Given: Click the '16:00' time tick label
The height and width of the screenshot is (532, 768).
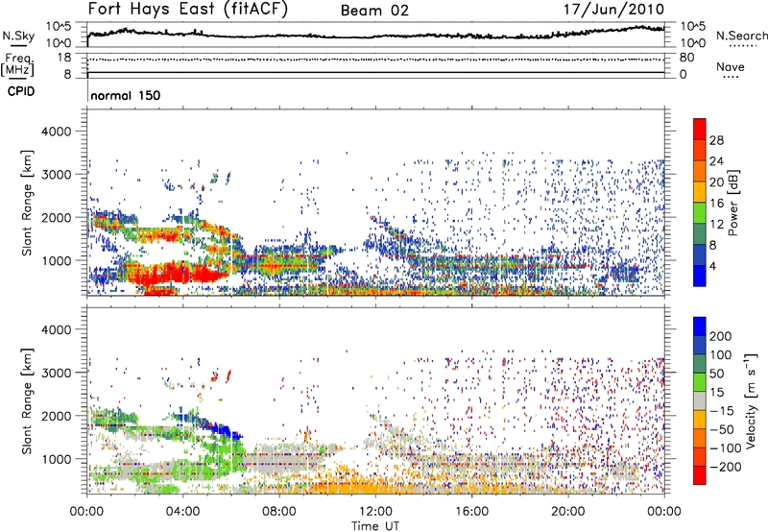Looking at the screenshot, I should click(x=471, y=512).
